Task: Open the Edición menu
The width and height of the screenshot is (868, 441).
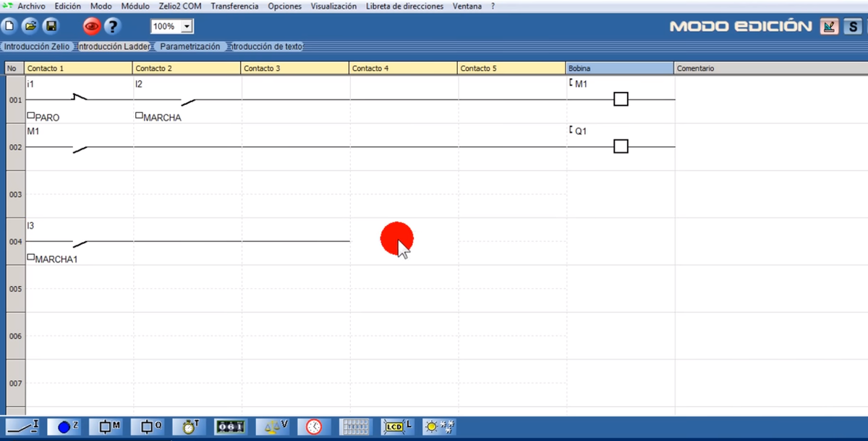Action: [x=68, y=6]
